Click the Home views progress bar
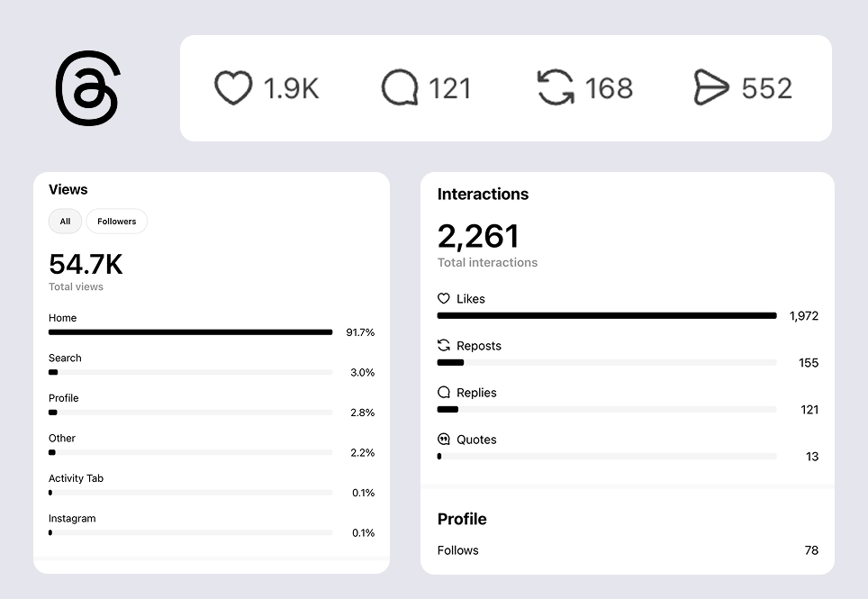The image size is (868, 599). point(190,331)
